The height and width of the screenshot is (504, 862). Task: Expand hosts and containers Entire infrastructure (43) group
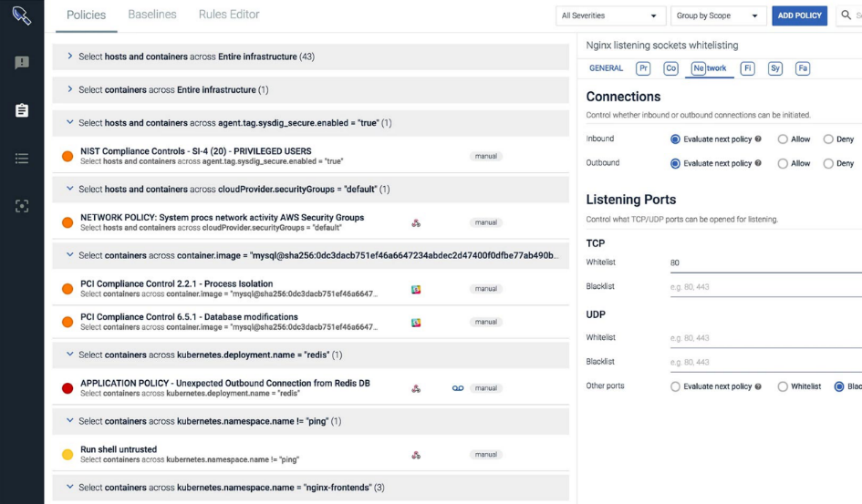click(70, 57)
